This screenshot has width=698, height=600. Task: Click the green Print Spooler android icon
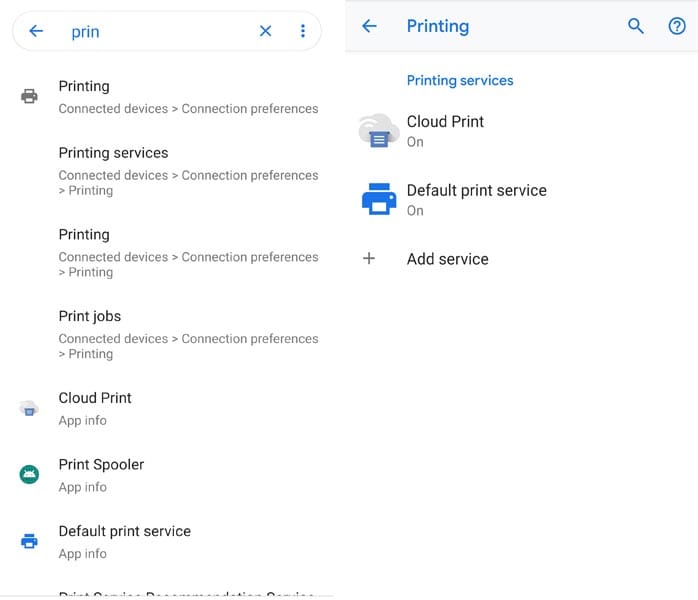pos(29,474)
